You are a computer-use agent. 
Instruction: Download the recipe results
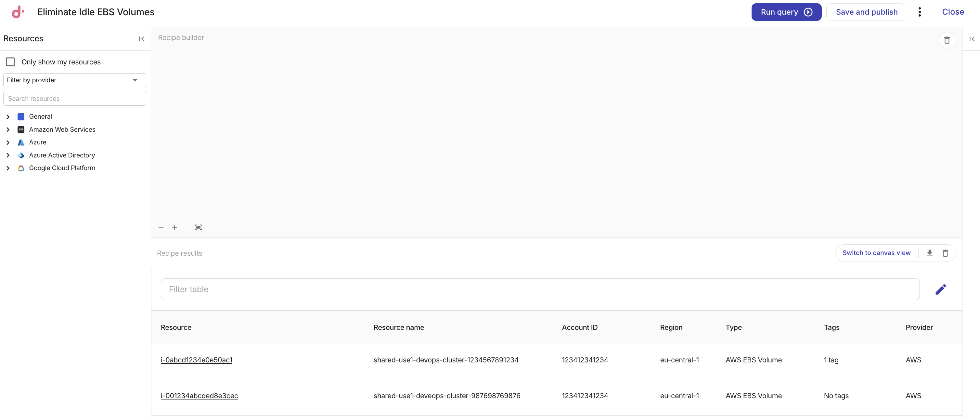929,253
